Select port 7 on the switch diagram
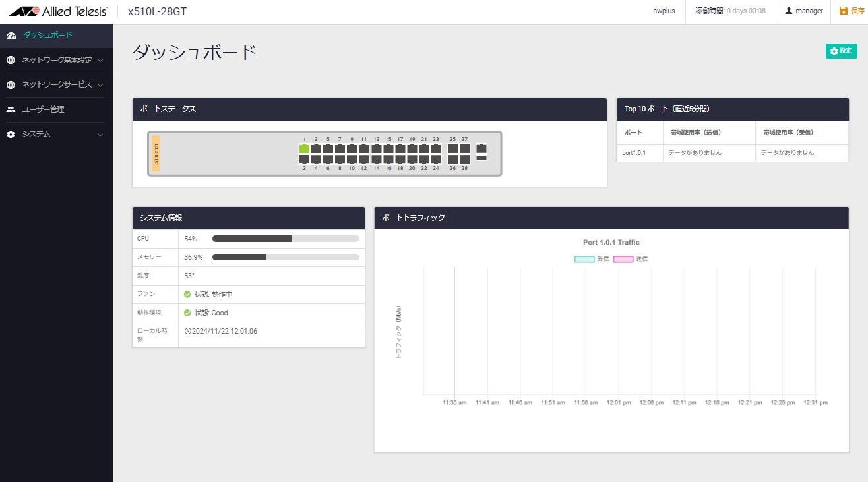868x482 pixels. tap(340, 149)
